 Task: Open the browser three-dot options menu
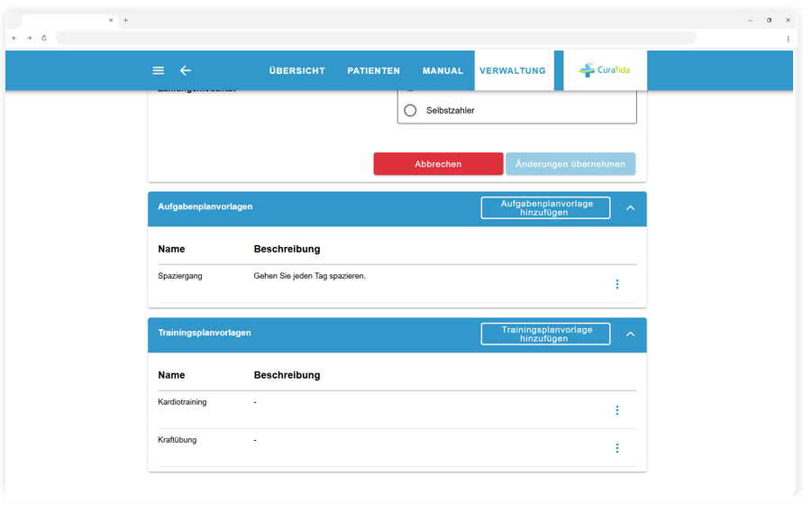788,39
